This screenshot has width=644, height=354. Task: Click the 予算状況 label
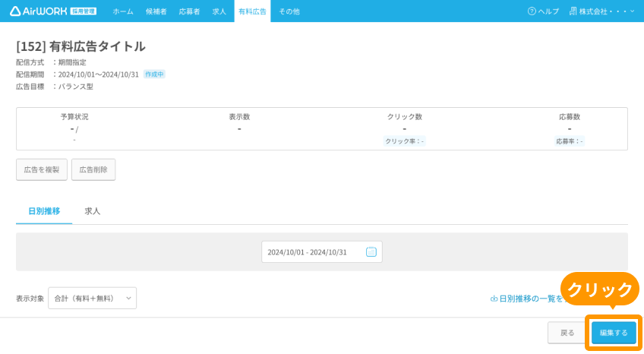[x=74, y=117]
